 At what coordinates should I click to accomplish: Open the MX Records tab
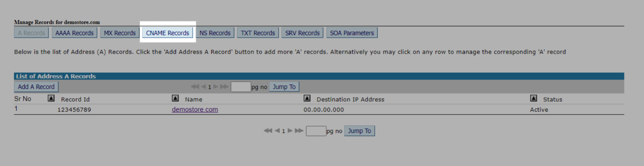point(120,33)
